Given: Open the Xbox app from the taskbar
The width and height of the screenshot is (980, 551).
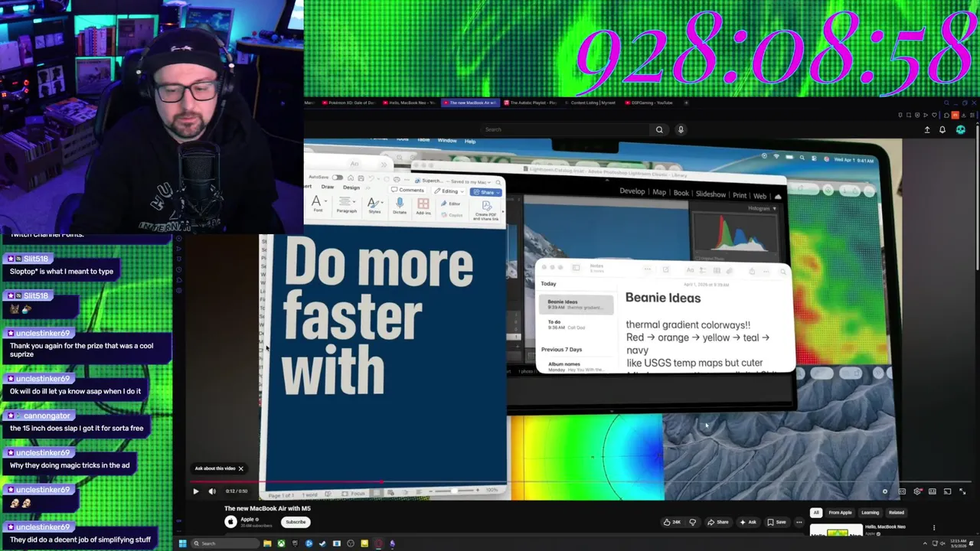Looking at the screenshot, I should click(281, 543).
